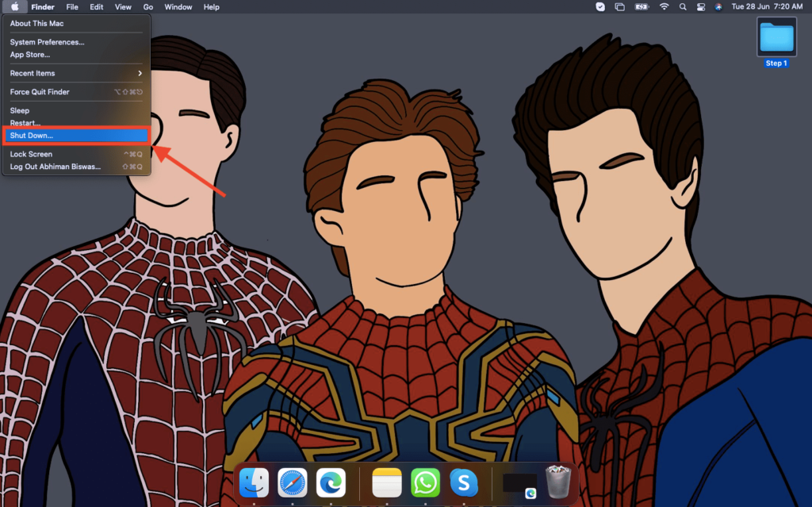Open WhatsApp from the Dock
The width and height of the screenshot is (812, 507).
[425, 482]
